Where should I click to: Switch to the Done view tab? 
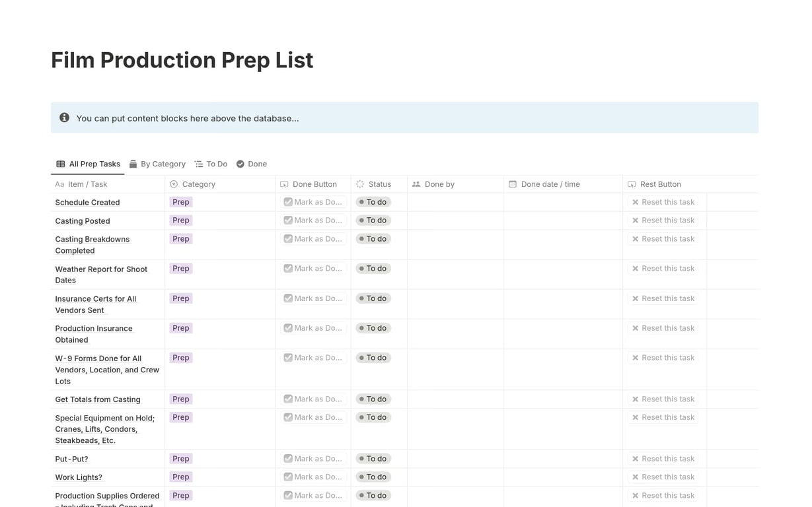click(x=252, y=164)
